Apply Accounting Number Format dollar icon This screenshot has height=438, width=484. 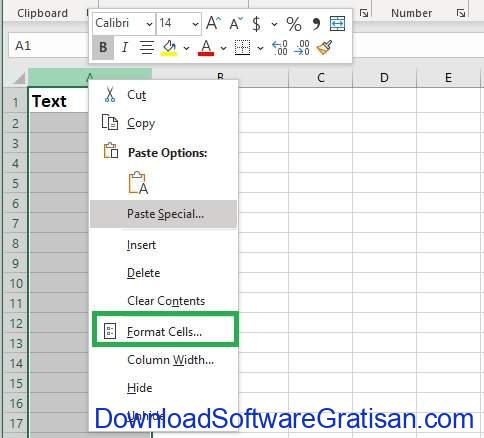256,24
